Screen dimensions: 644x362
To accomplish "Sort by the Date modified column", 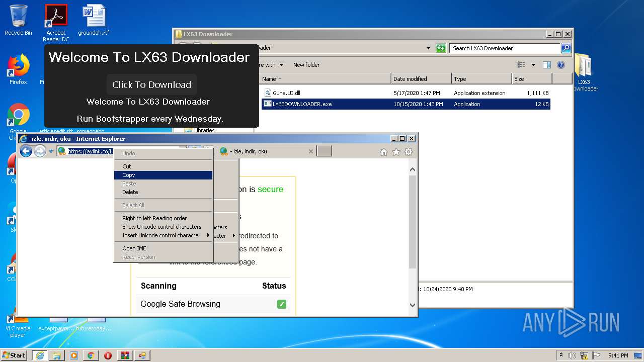I will [421, 79].
